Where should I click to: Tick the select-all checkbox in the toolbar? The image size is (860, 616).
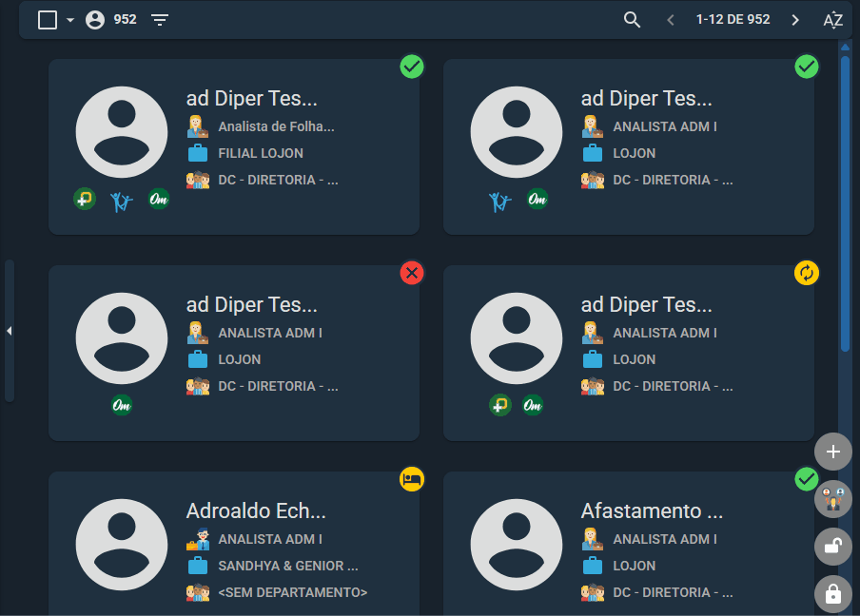(x=48, y=20)
